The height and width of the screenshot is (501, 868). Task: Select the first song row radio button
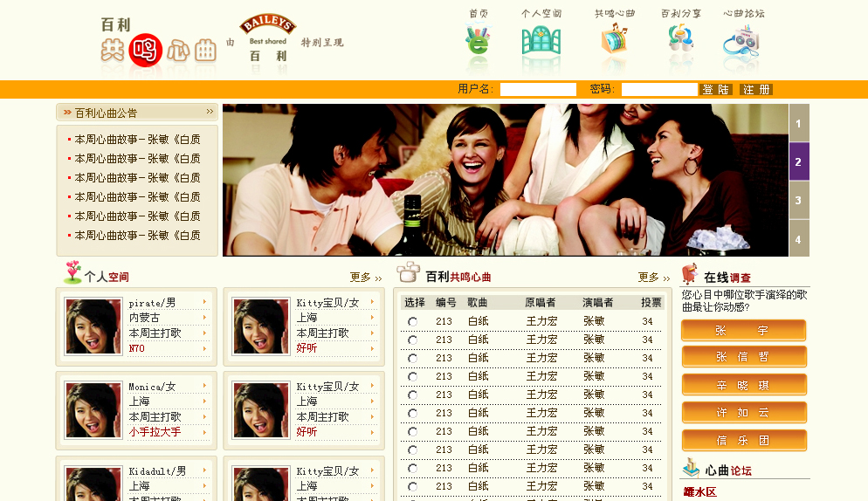coord(412,322)
